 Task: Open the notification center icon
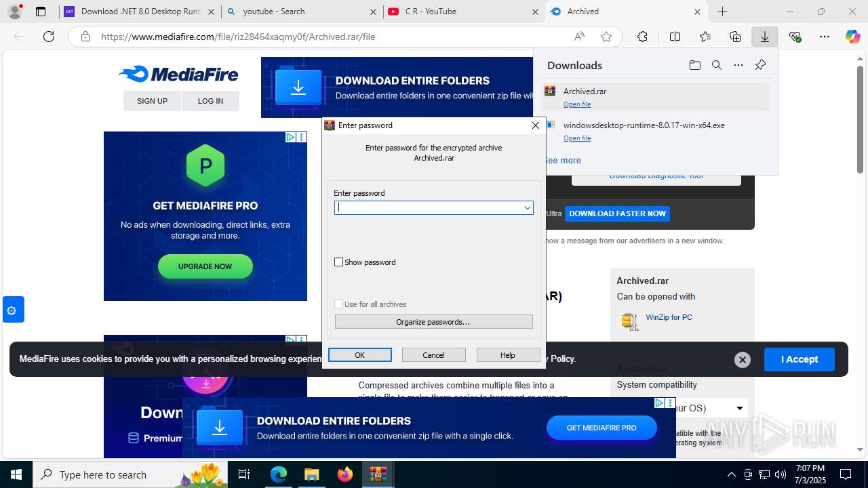pos(846,474)
